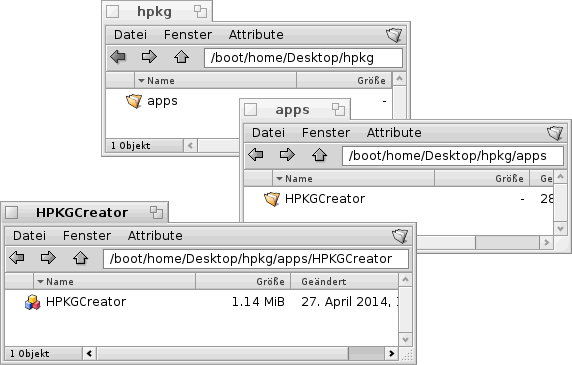Viewport: 572px width, 365px height.
Task: Click scroll up arrow in apps window
Action: 560,177
